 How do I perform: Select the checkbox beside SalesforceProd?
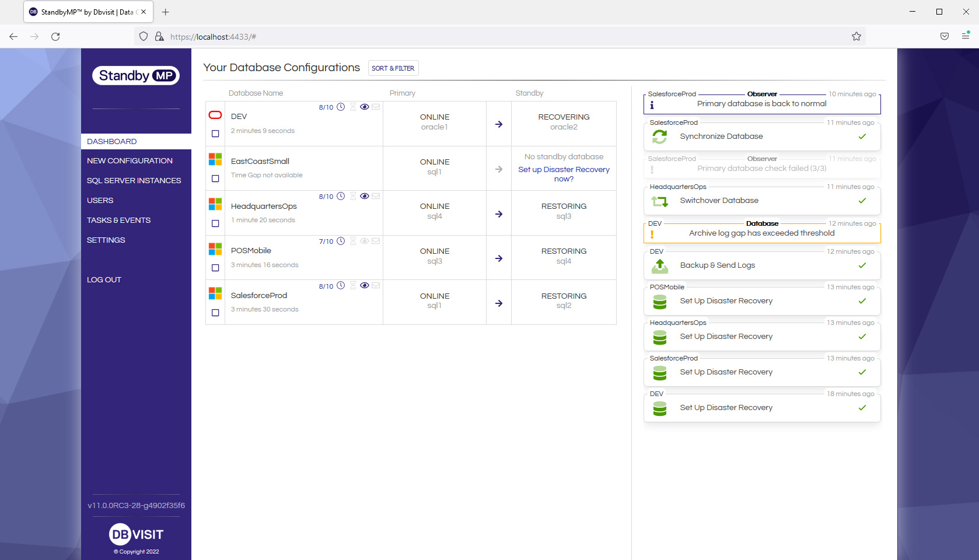click(215, 313)
